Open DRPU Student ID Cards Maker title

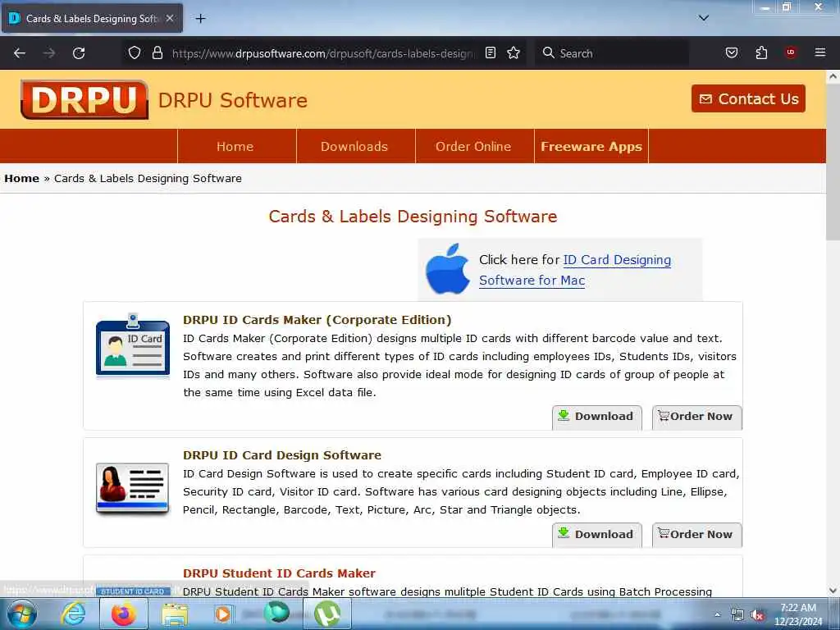pyautogui.click(x=279, y=573)
